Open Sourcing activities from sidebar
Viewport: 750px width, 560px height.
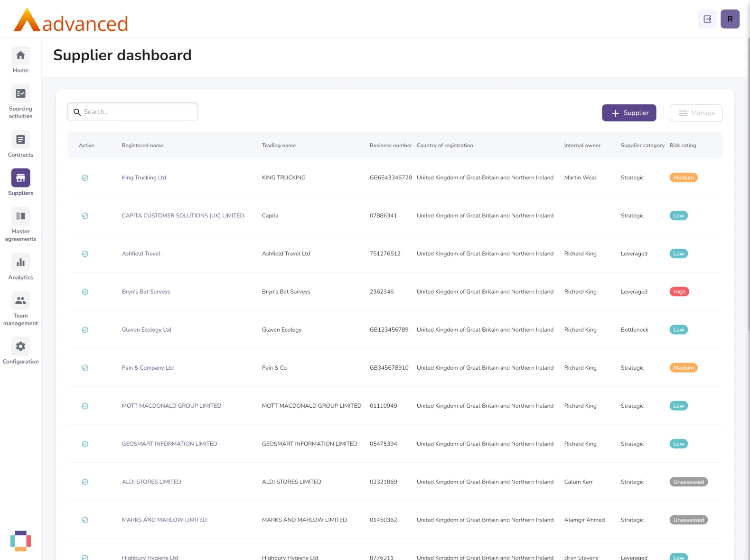pyautogui.click(x=20, y=94)
